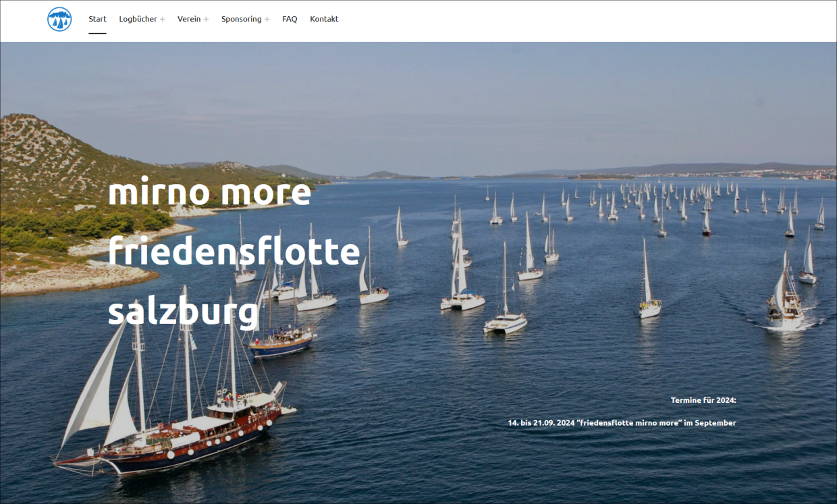Open the Verein menu item
This screenshot has height=504, width=837.
tap(189, 19)
